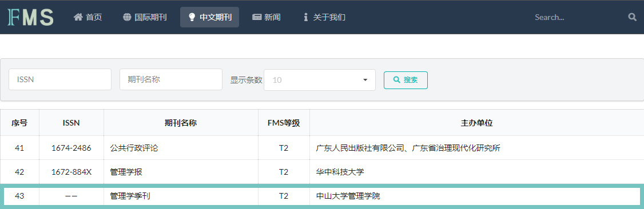
Task: Click into the 期刊名称 filter field
Action: tap(171, 79)
